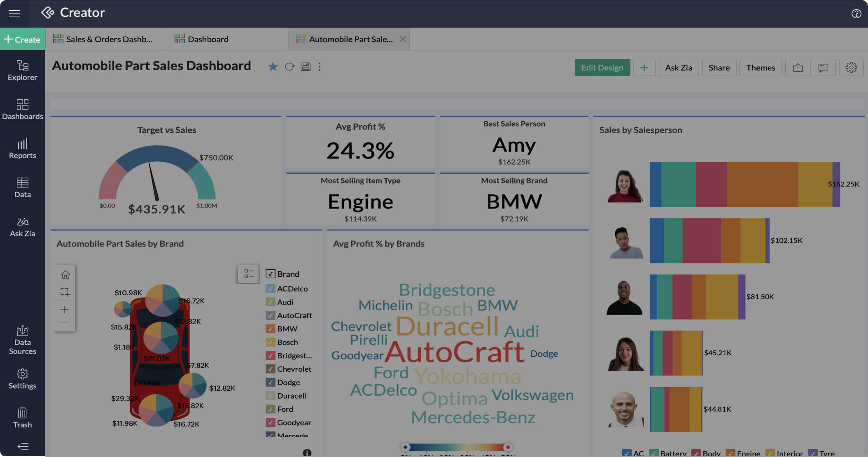The image size is (868, 457).
Task: Open the three-dot more options menu
Action: pyautogui.click(x=320, y=67)
